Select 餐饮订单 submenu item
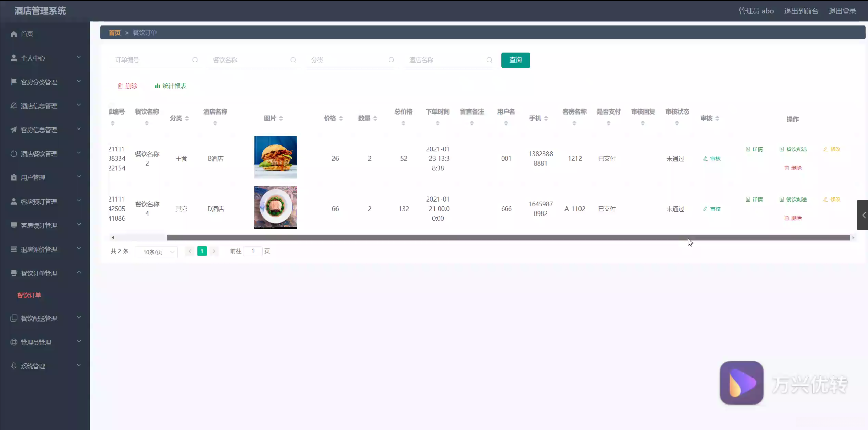The image size is (868, 430). click(x=29, y=295)
